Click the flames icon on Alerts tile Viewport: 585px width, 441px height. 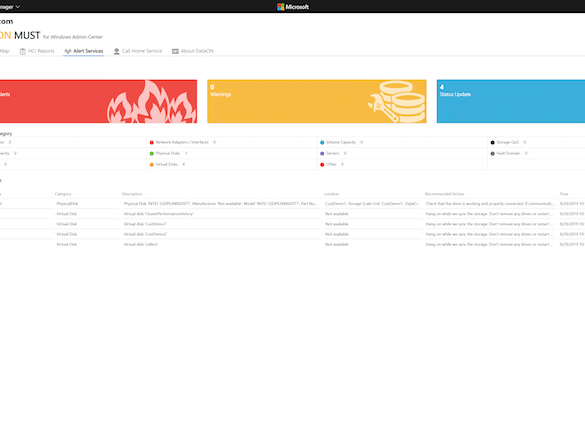[x=151, y=101]
